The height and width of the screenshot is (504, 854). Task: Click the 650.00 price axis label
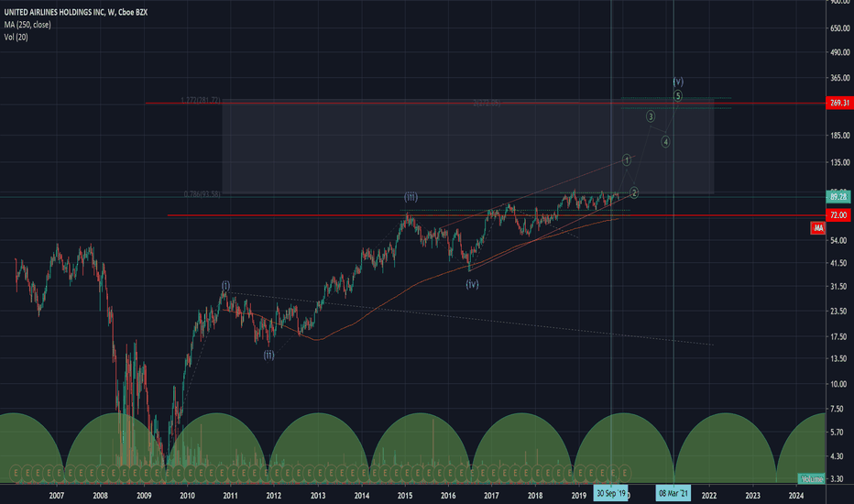point(840,28)
